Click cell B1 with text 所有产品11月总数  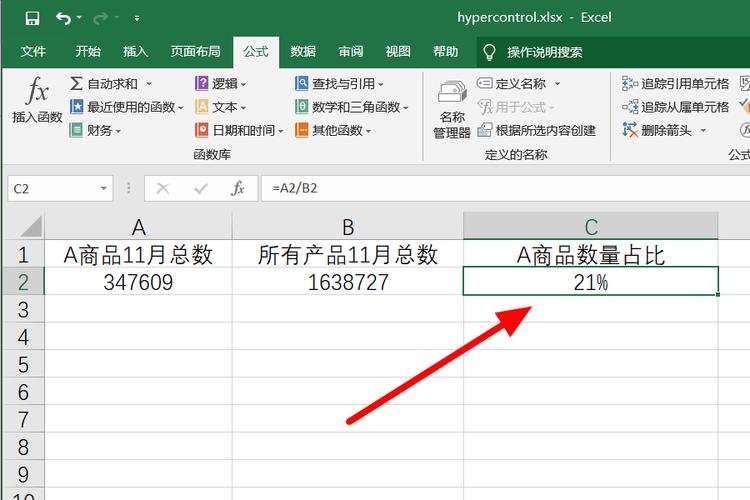[x=348, y=254]
